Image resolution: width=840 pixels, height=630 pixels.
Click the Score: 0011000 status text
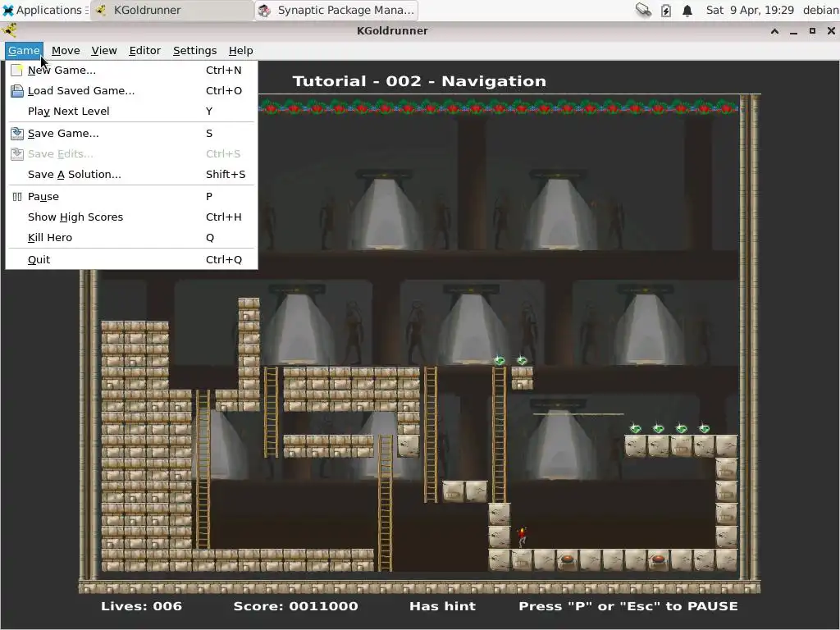pos(295,606)
